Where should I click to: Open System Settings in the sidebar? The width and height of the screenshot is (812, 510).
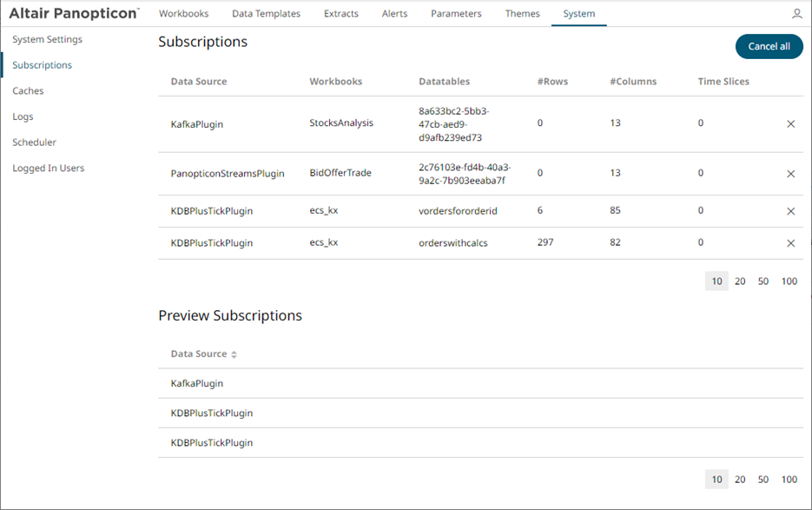(x=48, y=40)
